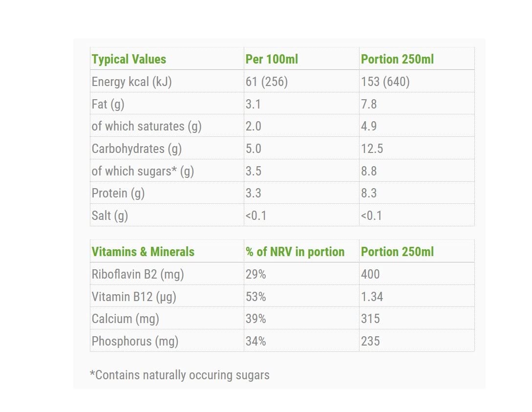Click the 12.5 carbohydrates portion value

coord(372,149)
